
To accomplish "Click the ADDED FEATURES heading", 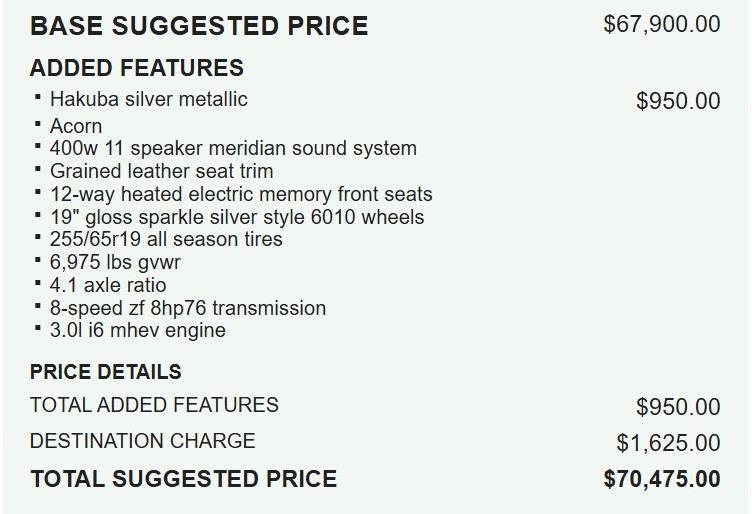I will click(137, 68).
